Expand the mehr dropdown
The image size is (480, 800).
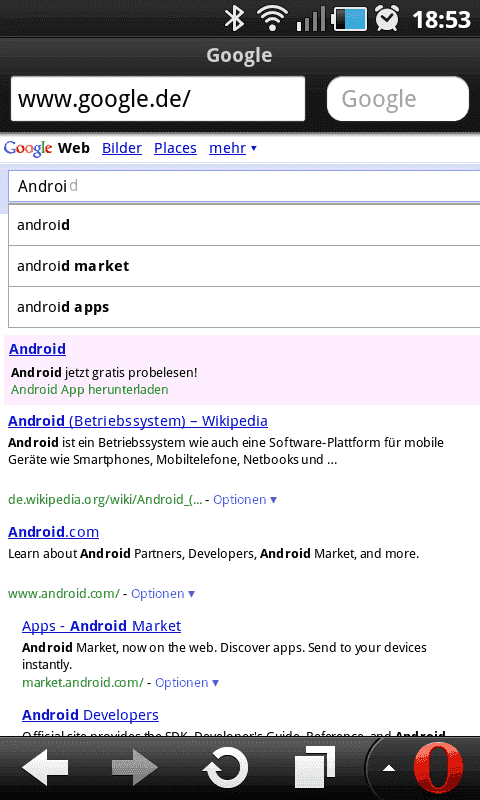[x=233, y=148]
